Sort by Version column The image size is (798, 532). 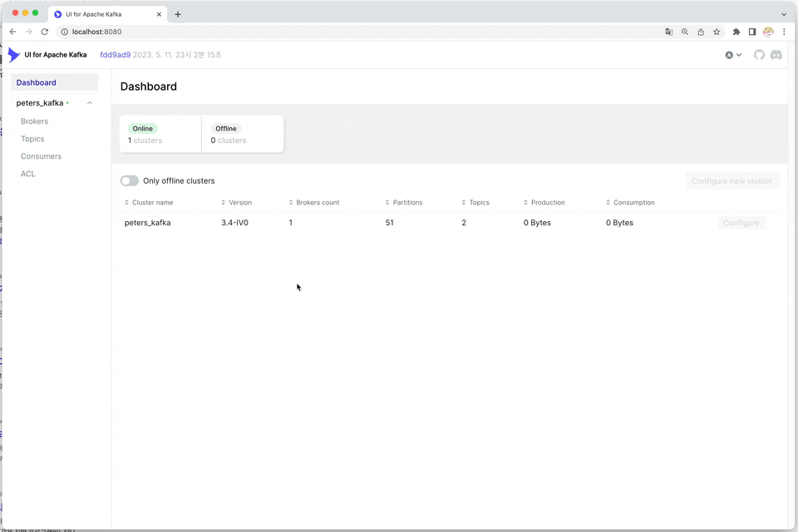click(x=237, y=202)
